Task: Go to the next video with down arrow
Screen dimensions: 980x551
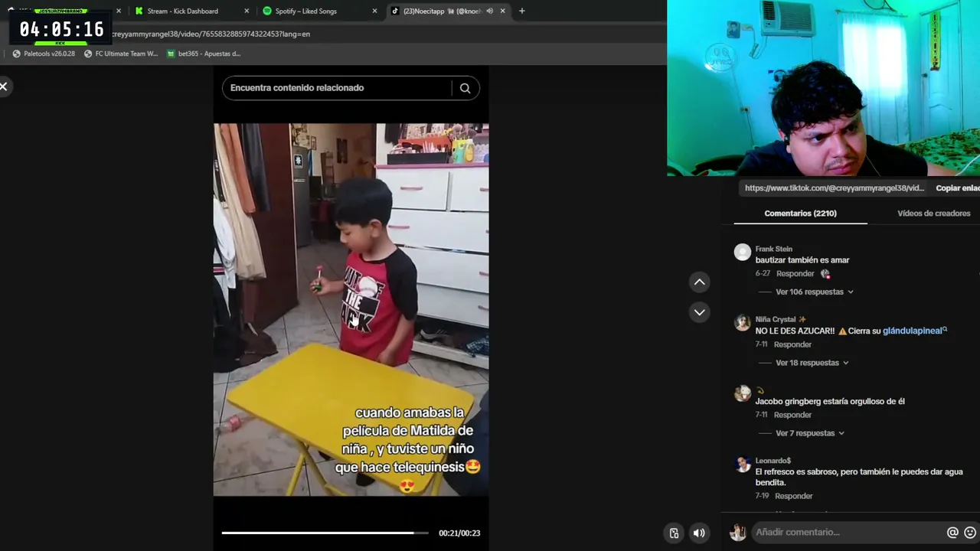Action: click(x=699, y=312)
